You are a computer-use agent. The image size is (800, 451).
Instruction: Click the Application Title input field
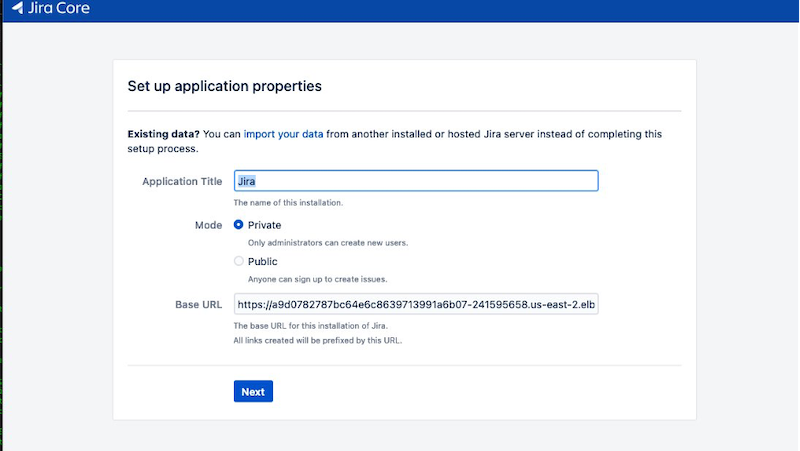[x=416, y=181]
